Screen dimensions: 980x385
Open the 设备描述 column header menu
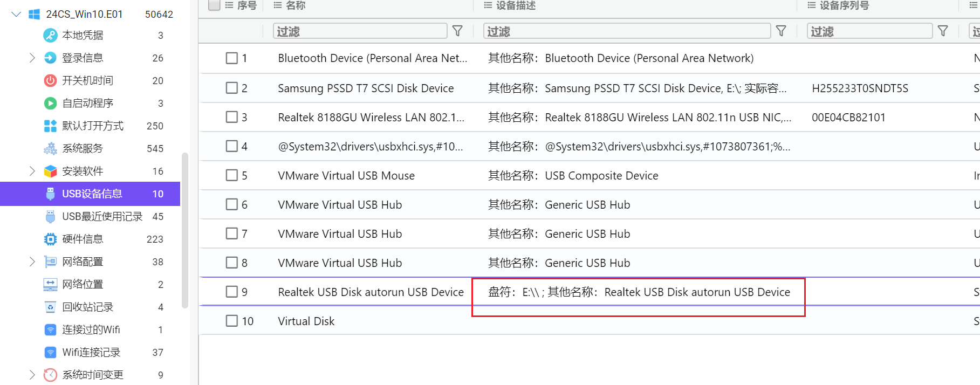(488, 5)
